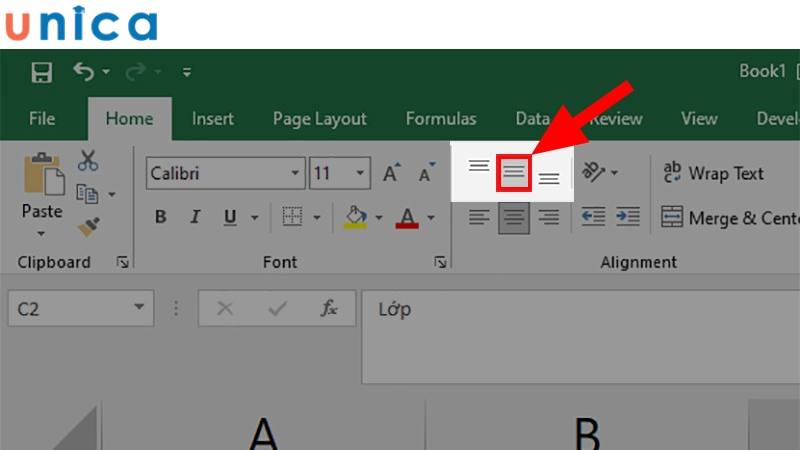Image resolution: width=800 pixels, height=450 pixels.
Task: Click the Undo arrow icon
Action: tap(84, 71)
